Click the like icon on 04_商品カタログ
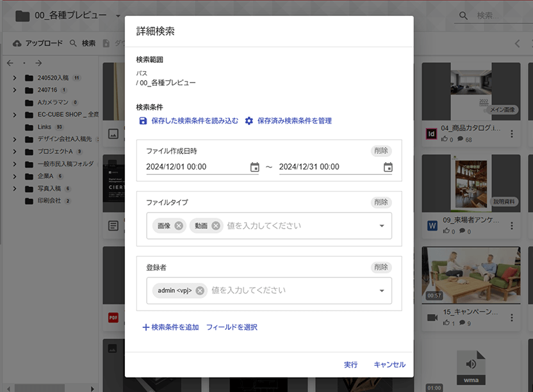This screenshot has width=533, height=392. click(x=445, y=139)
